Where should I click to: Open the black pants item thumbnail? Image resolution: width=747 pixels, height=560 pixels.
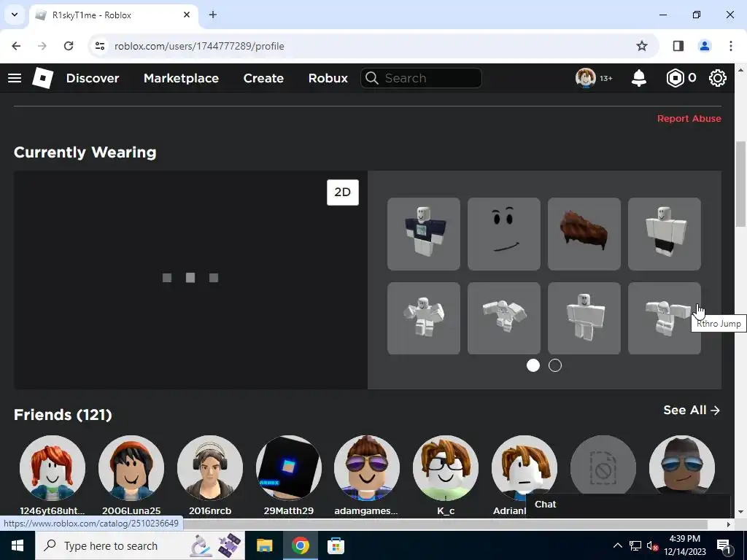pos(665,234)
